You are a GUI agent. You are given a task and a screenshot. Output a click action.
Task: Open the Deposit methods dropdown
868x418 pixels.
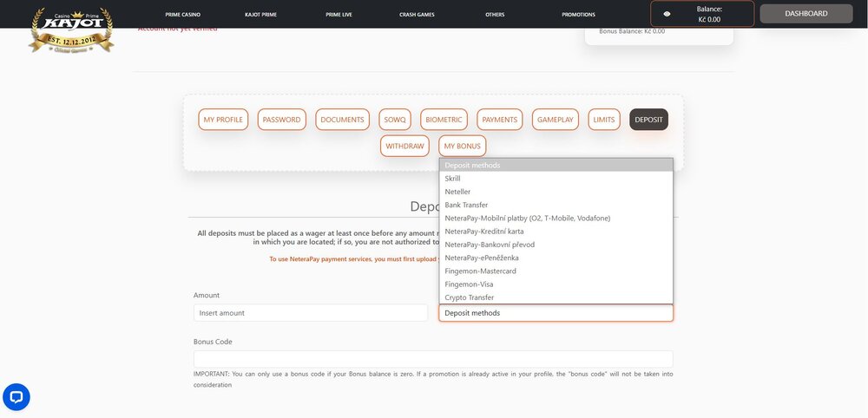pos(556,313)
